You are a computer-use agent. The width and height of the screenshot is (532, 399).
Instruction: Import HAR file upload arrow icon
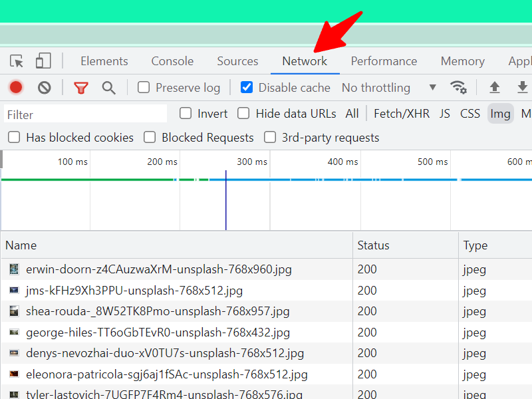tap(495, 87)
